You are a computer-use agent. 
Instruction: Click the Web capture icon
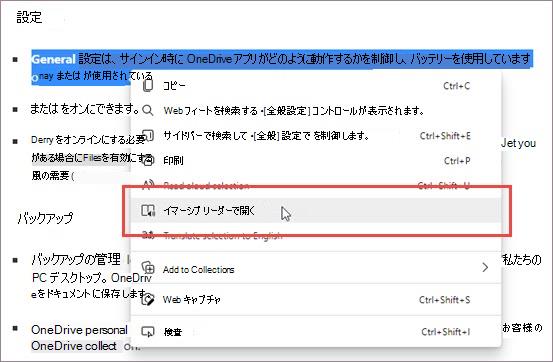tap(148, 300)
